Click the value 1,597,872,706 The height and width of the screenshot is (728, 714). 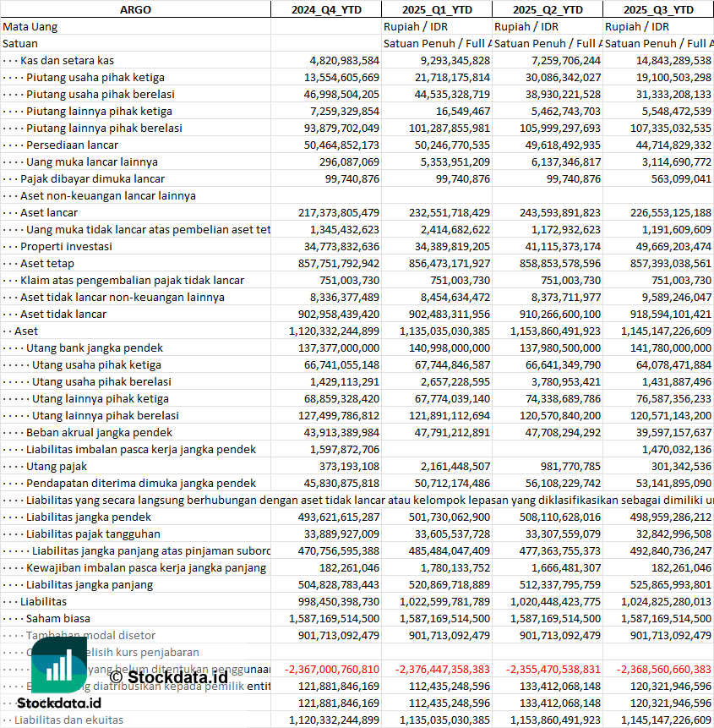[x=344, y=450]
